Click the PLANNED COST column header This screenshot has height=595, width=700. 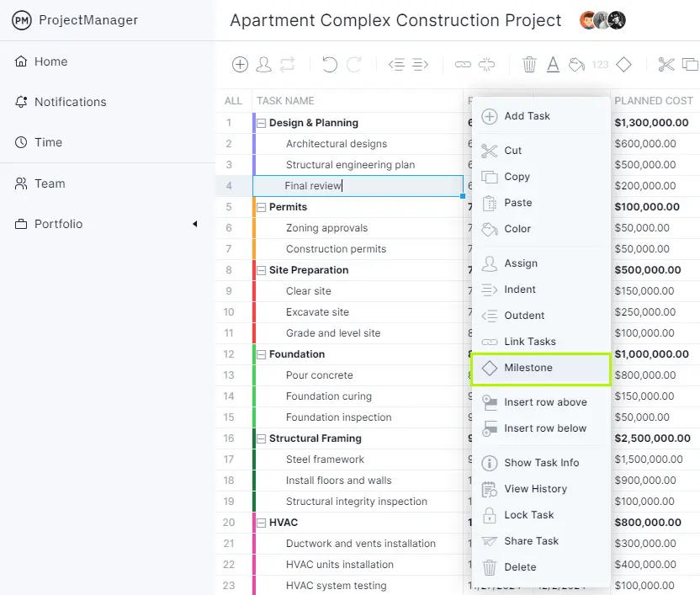pos(654,101)
